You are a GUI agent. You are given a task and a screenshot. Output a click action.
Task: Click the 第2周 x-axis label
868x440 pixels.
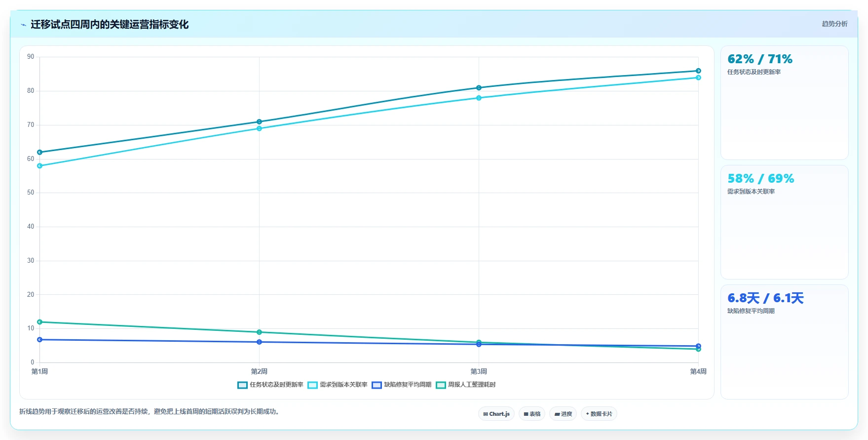(x=259, y=371)
